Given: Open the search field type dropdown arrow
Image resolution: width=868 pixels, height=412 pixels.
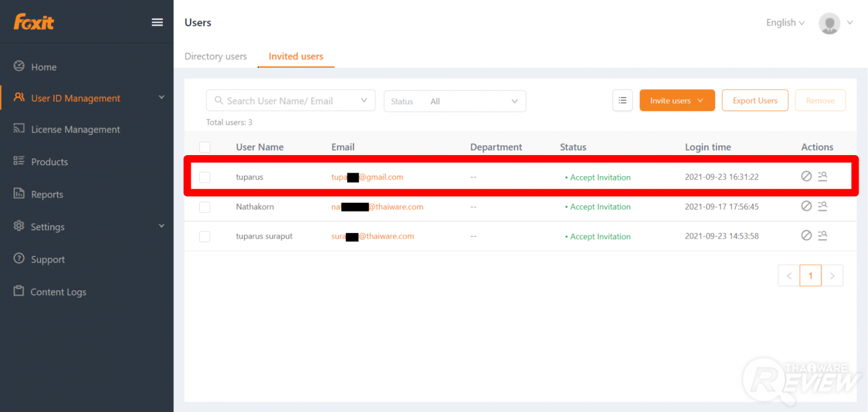Looking at the screenshot, I should [364, 100].
